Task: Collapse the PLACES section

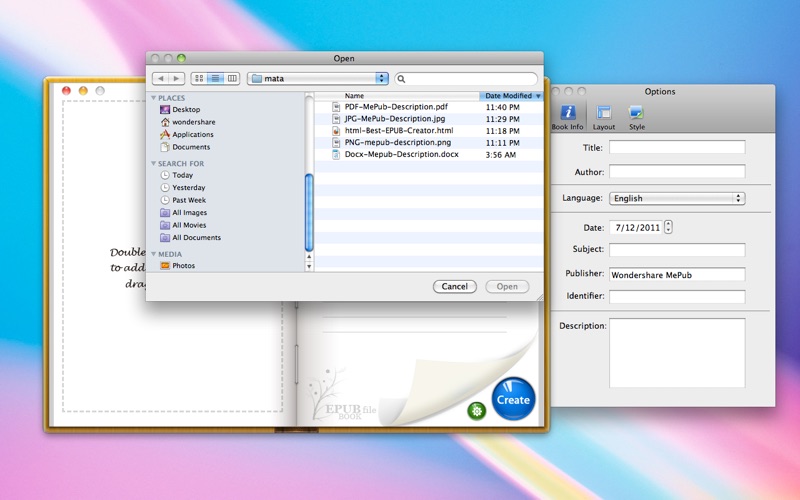Action: pos(154,97)
